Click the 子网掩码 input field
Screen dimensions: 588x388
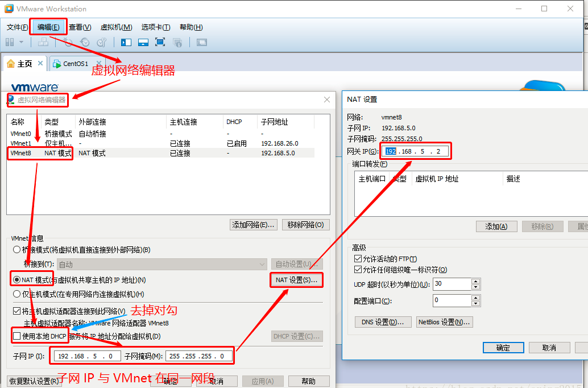(199, 356)
